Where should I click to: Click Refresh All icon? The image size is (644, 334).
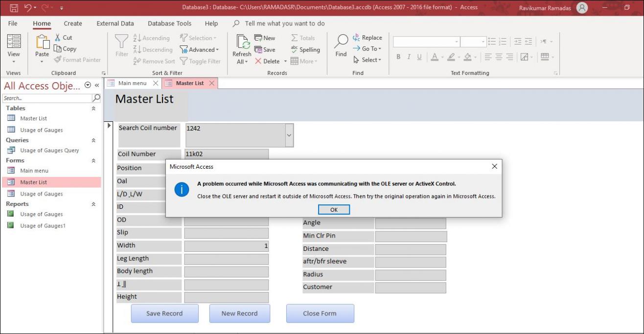242,42
